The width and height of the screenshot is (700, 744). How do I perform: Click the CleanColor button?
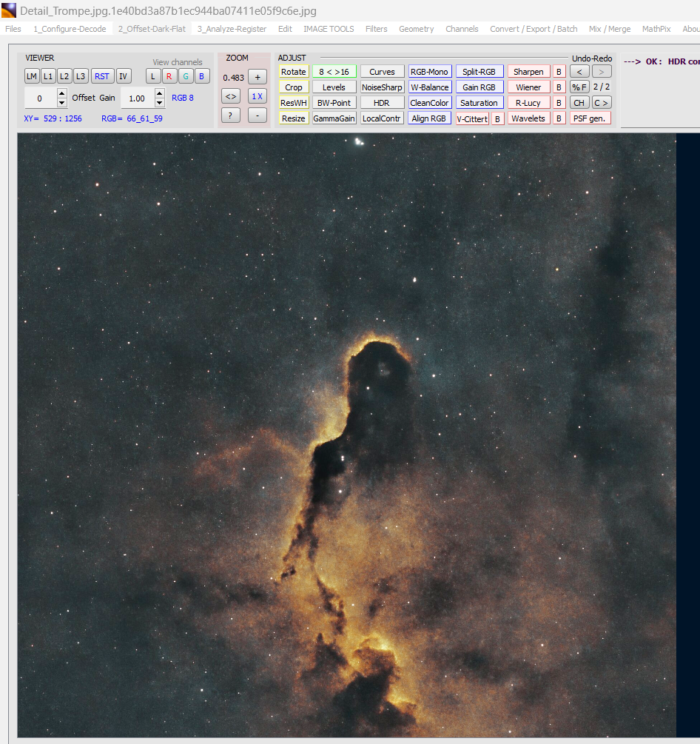(429, 103)
